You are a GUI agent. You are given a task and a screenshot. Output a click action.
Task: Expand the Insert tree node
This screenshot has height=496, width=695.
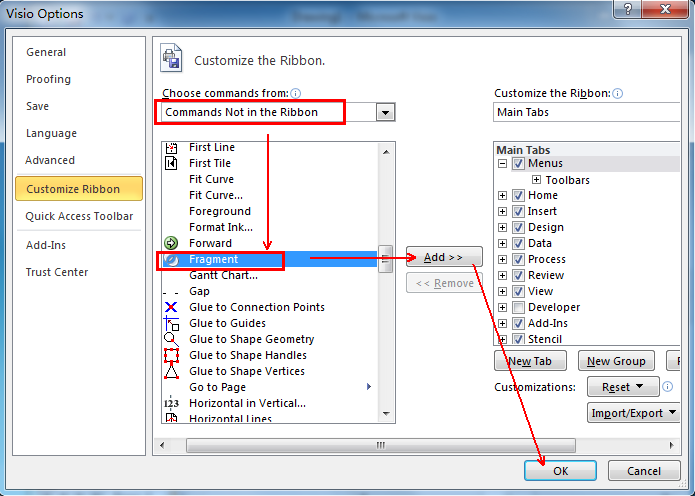click(x=502, y=211)
